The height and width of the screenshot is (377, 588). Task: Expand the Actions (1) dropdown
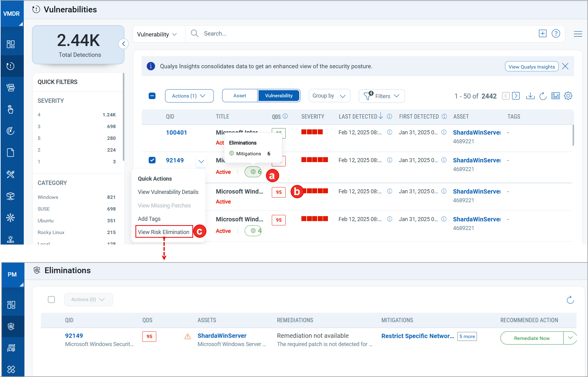(x=189, y=96)
